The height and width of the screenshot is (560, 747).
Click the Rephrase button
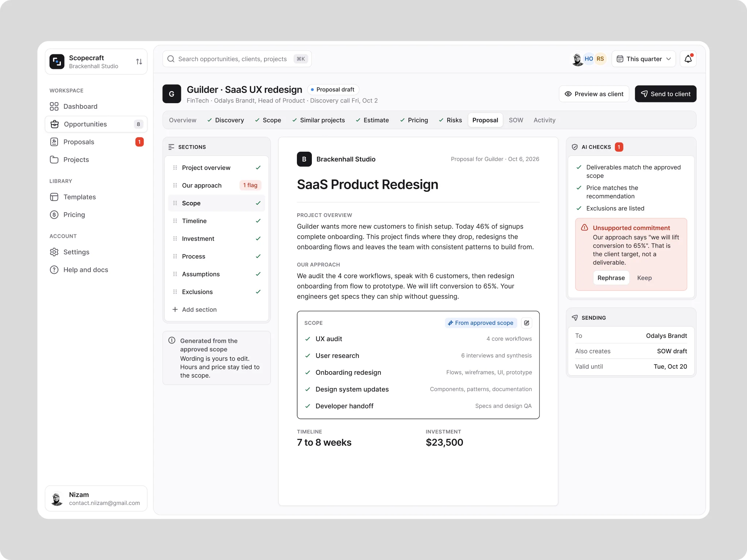point(611,278)
